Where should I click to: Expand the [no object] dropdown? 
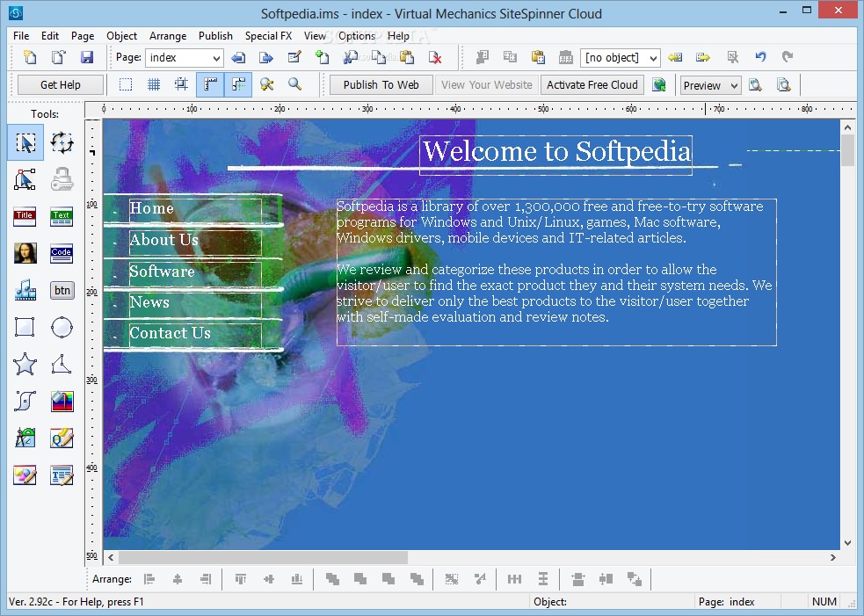pyautogui.click(x=620, y=57)
